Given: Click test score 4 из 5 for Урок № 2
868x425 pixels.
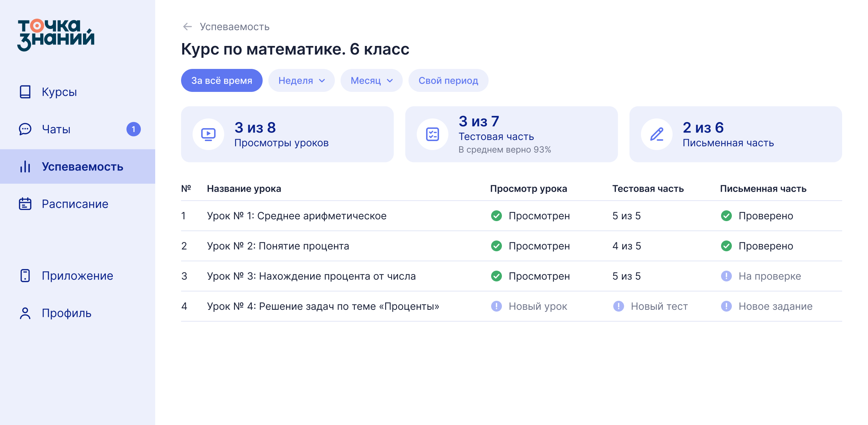Looking at the screenshot, I should [627, 246].
